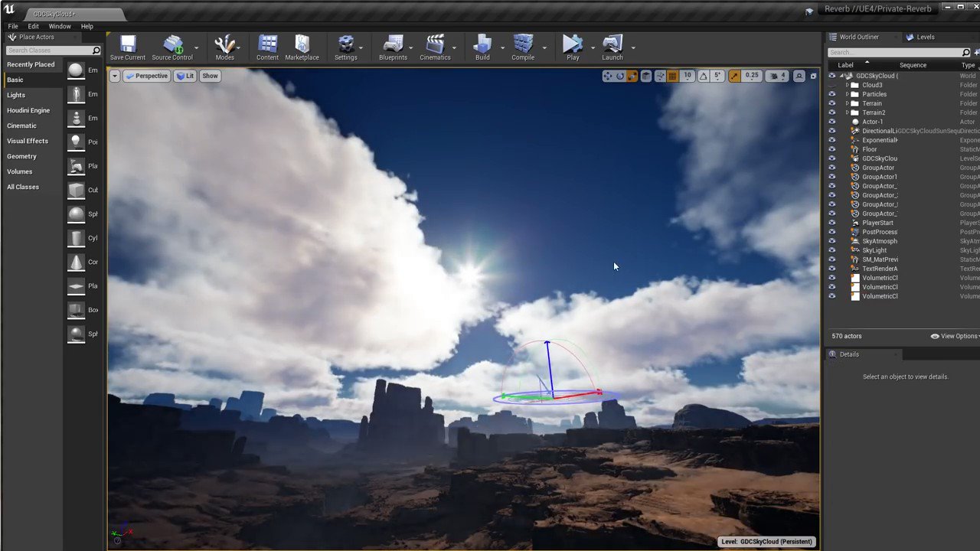Select the Marketplace icon

(302, 44)
